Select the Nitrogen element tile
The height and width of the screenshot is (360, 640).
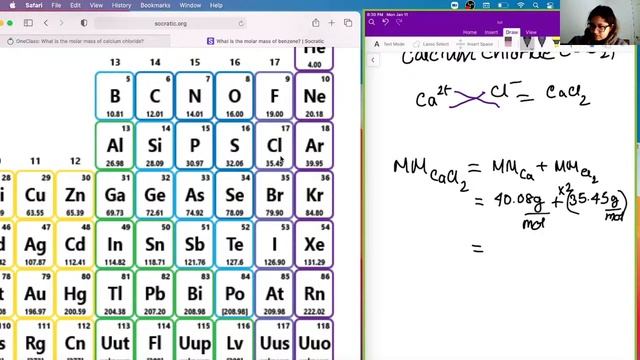click(195, 96)
